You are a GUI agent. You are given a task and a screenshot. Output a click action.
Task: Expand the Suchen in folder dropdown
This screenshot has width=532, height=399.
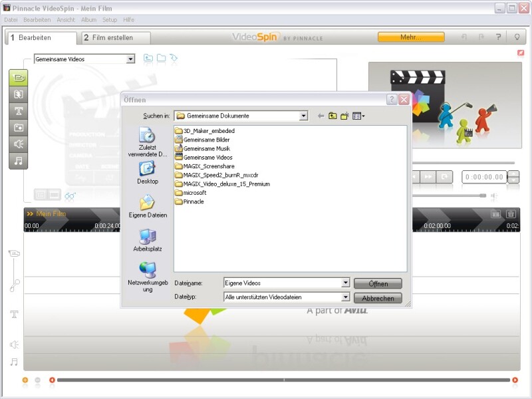(x=303, y=116)
